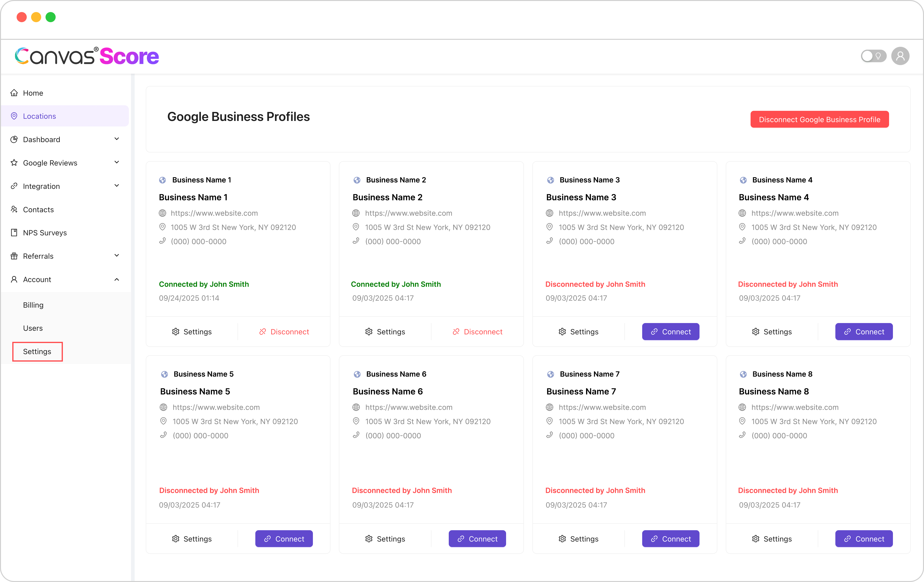Screen dimensions: 924x582
Task: Toggle the light/dark mode switch
Action: (873, 56)
